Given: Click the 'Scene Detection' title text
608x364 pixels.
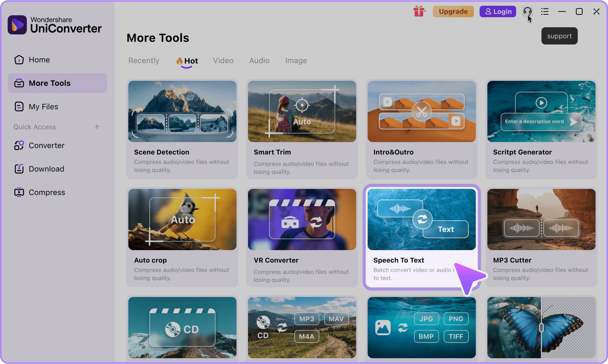Looking at the screenshot, I should pos(162,152).
